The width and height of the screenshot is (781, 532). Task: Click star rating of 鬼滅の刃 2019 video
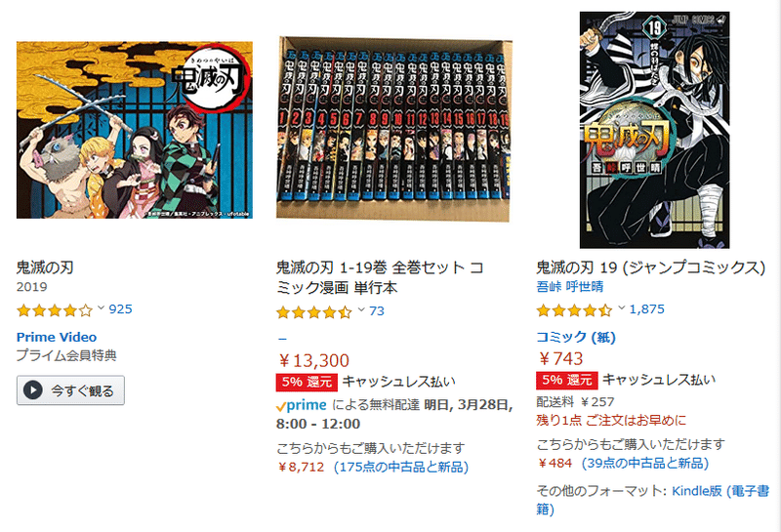(x=55, y=310)
